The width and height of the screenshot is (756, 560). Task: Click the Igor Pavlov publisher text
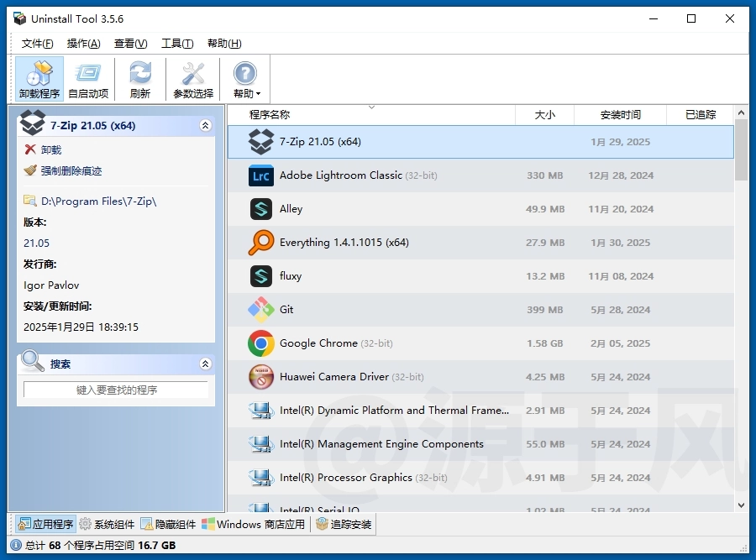[x=51, y=285]
